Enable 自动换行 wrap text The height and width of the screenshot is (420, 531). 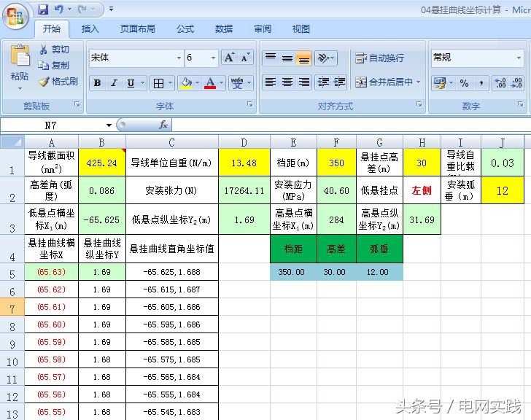pyautogui.click(x=379, y=58)
